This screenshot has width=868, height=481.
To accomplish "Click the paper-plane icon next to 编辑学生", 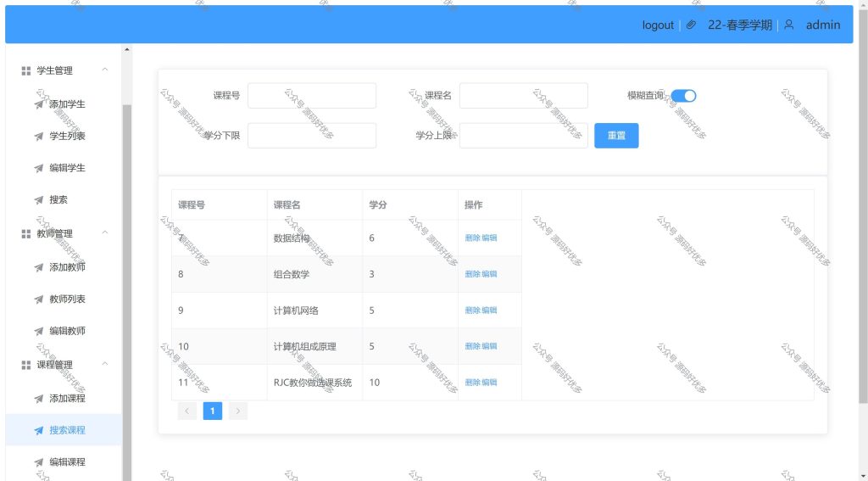I will tap(39, 168).
